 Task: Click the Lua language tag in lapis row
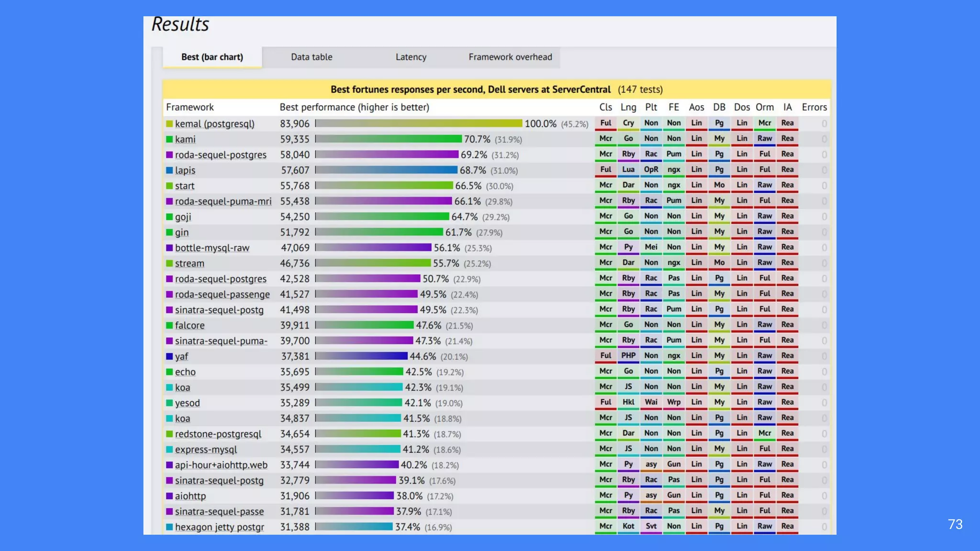628,169
